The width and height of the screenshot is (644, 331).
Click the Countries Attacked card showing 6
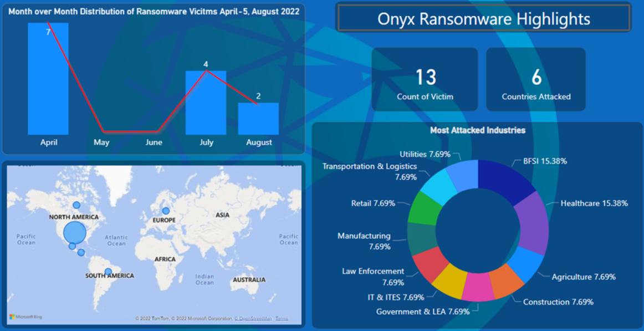(536, 79)
